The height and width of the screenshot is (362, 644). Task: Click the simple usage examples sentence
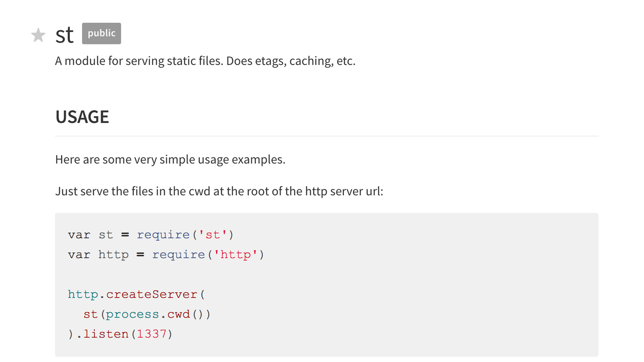coord(170,159)
